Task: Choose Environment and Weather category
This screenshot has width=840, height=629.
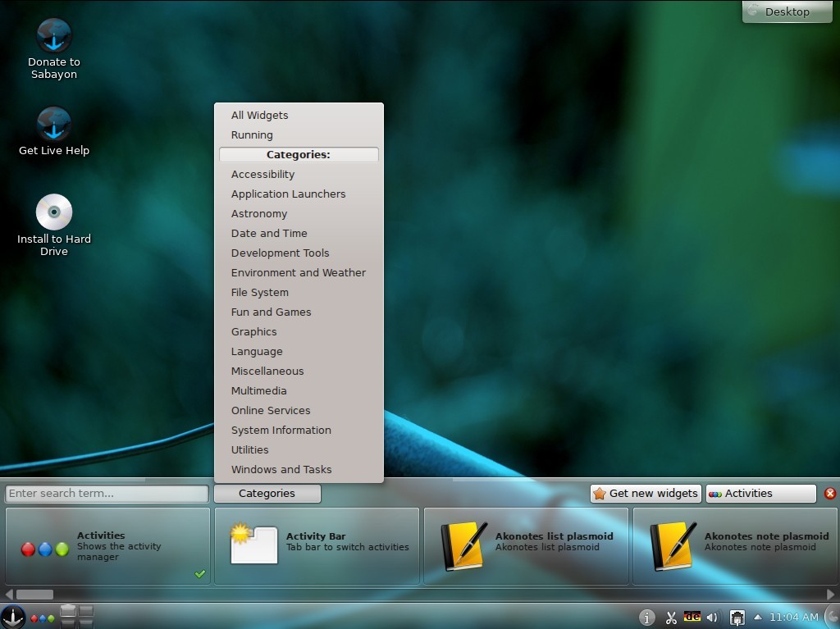Action: 299,273
